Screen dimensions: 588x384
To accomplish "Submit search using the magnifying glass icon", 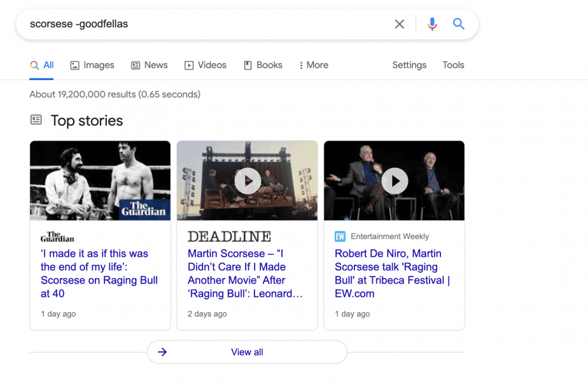I will [458, 24].
